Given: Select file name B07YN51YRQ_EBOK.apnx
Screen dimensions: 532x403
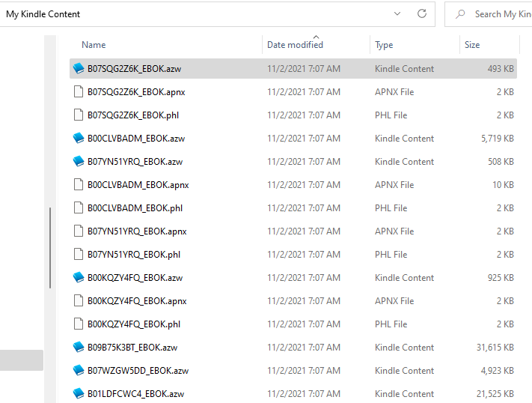Looking at the screenshot, I should coord(137,231).
